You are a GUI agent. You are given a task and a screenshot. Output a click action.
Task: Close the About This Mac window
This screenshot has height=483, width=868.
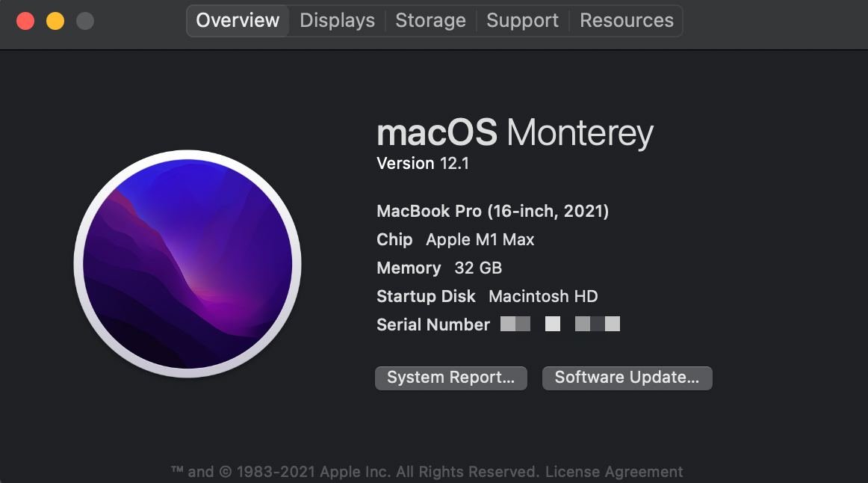click(25, 21)
